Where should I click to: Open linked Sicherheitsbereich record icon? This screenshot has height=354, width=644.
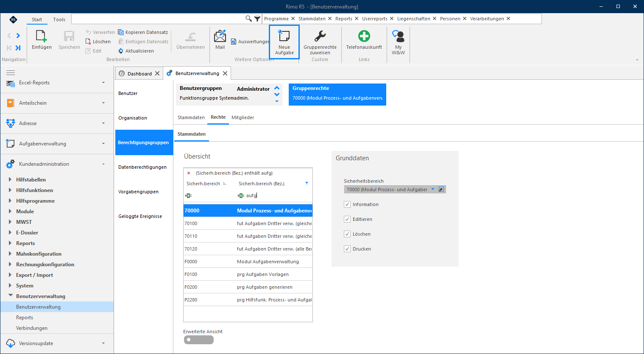[x=441, y=190]
